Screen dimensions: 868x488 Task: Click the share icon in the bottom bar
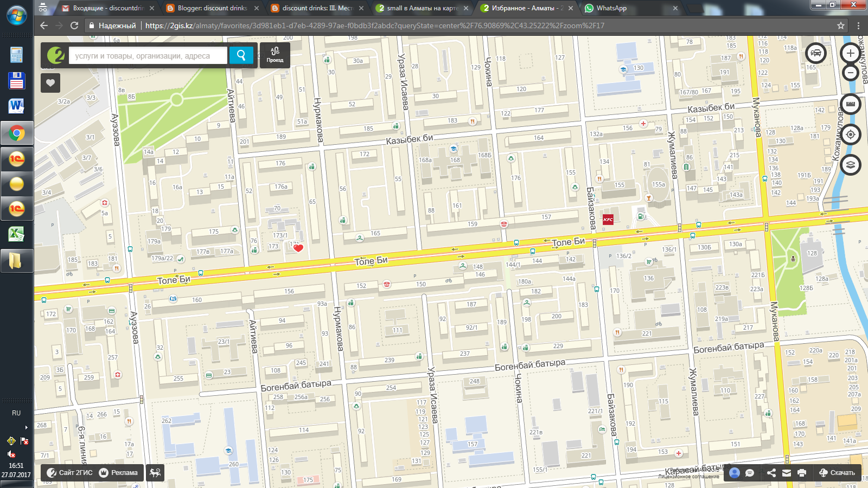[771, 473]
